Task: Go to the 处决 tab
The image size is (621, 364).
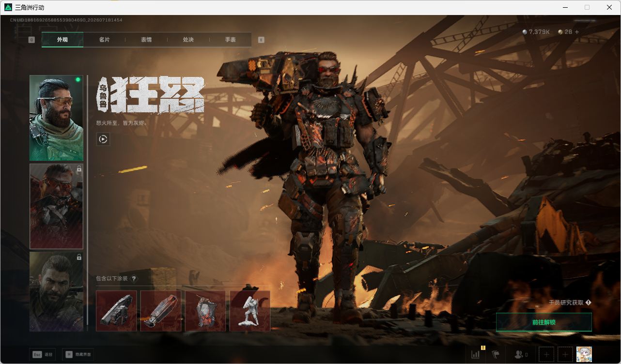Action: [188, 40]
